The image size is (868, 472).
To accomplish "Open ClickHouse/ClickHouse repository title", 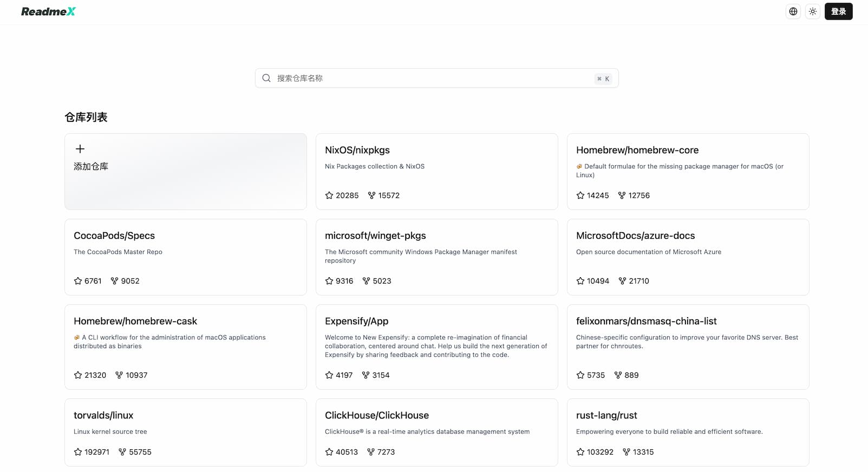I will (377, 415).
